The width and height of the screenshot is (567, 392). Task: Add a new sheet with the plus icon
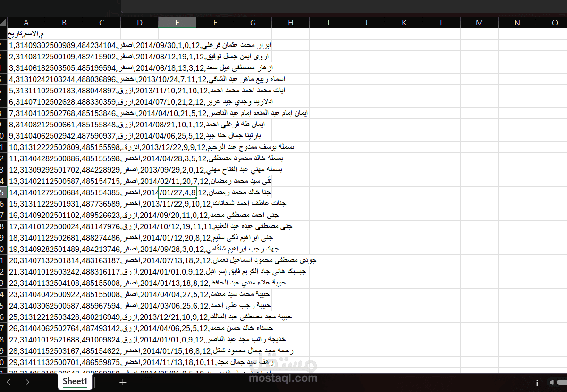[123, 382]
